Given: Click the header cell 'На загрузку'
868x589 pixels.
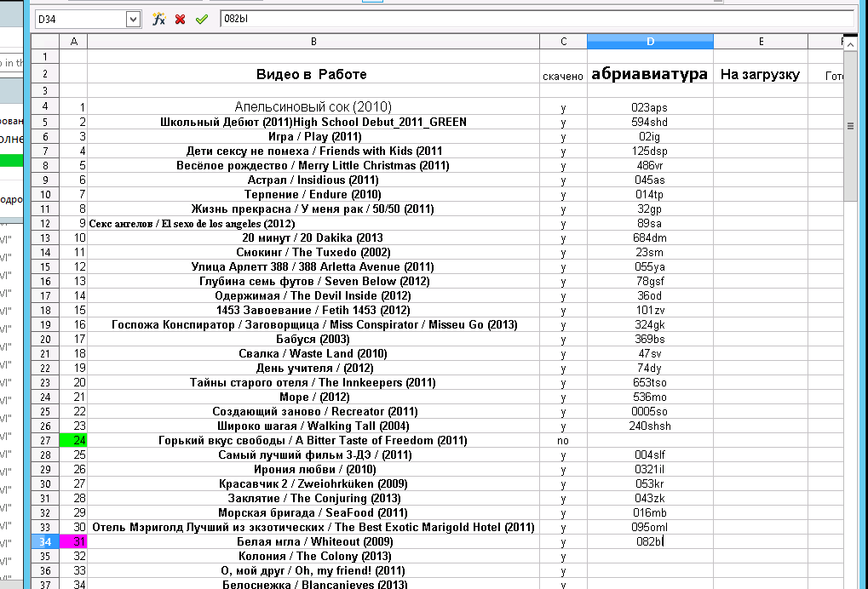Looking at the screenshot, I should (762, 74).
